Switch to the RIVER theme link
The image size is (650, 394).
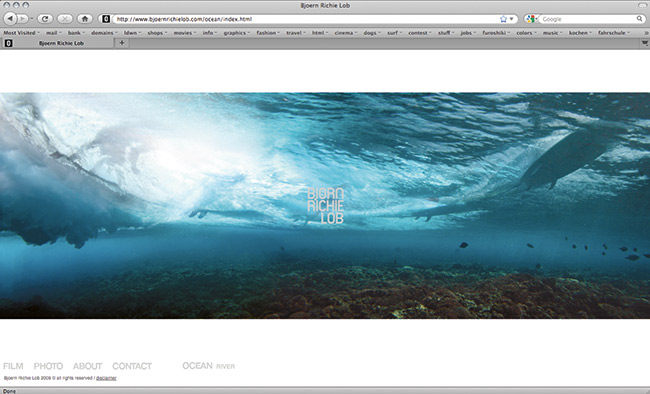pos(226,366)
